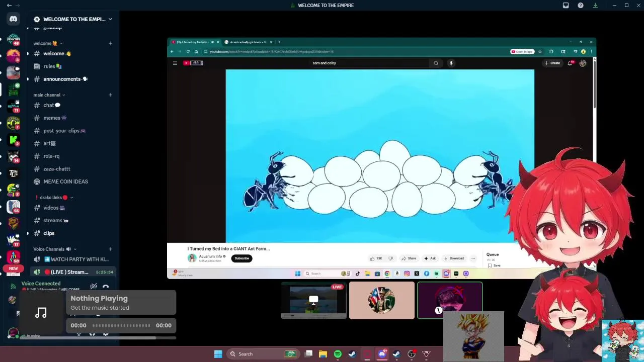The width and height of the screenshot is (644, 362).
Task: Collapse the main channel category
Action: 49,95
